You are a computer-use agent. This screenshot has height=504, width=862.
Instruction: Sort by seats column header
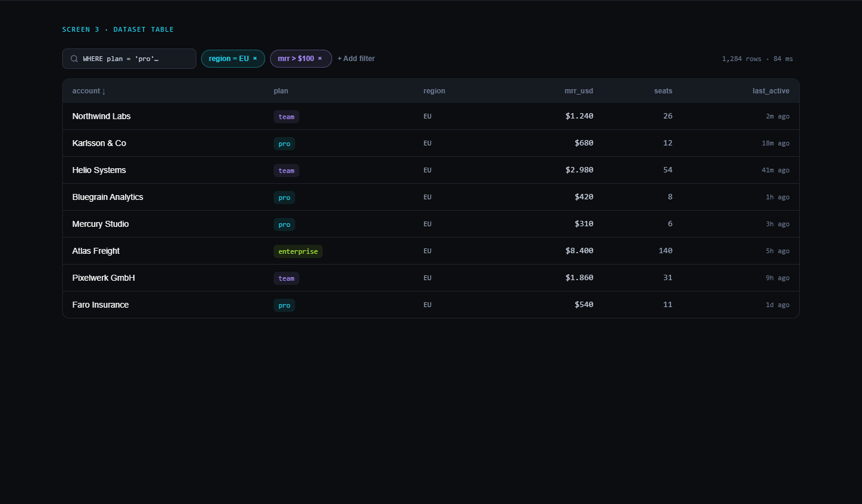click(x=663, y=91)
